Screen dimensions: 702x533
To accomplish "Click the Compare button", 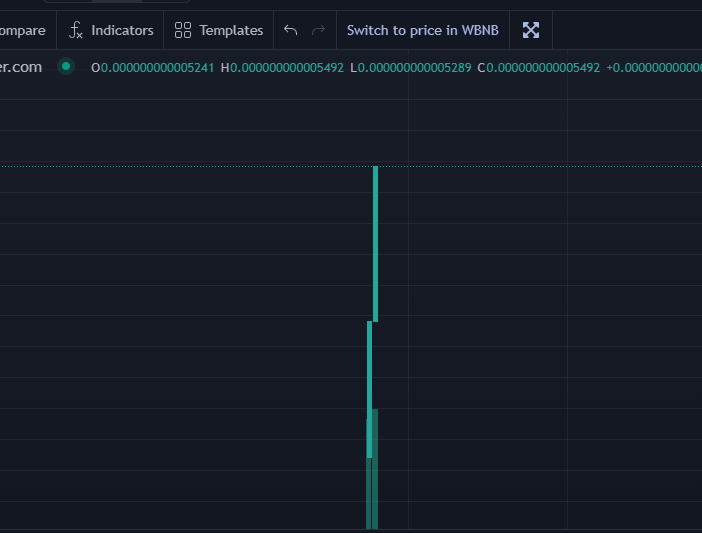I will coord(22,30).
